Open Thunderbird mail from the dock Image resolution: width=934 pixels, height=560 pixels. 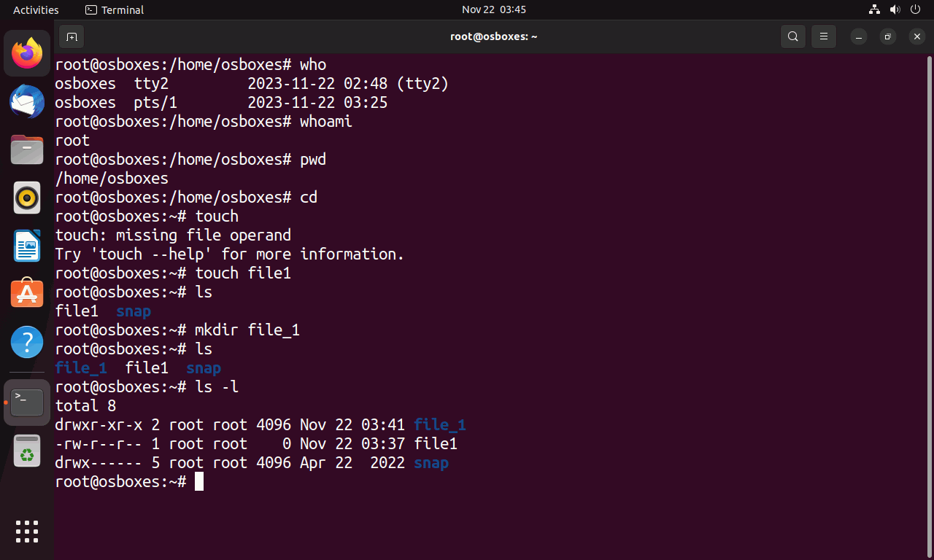coord(27,101)
